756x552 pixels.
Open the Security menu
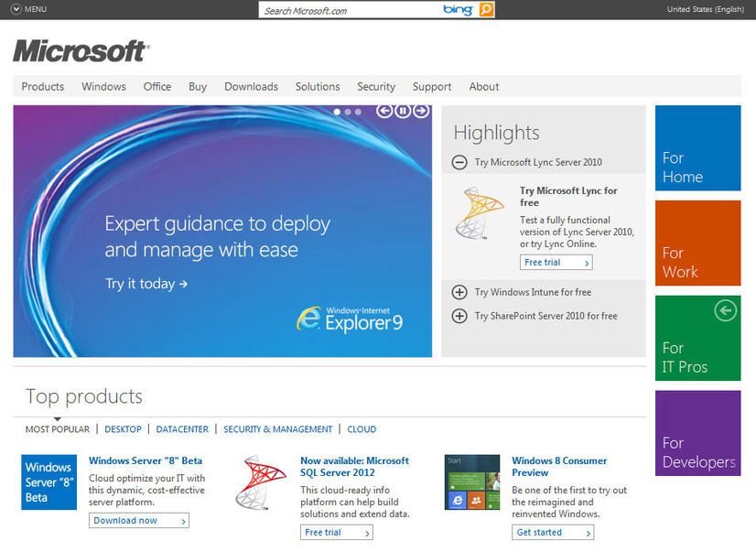376,87
